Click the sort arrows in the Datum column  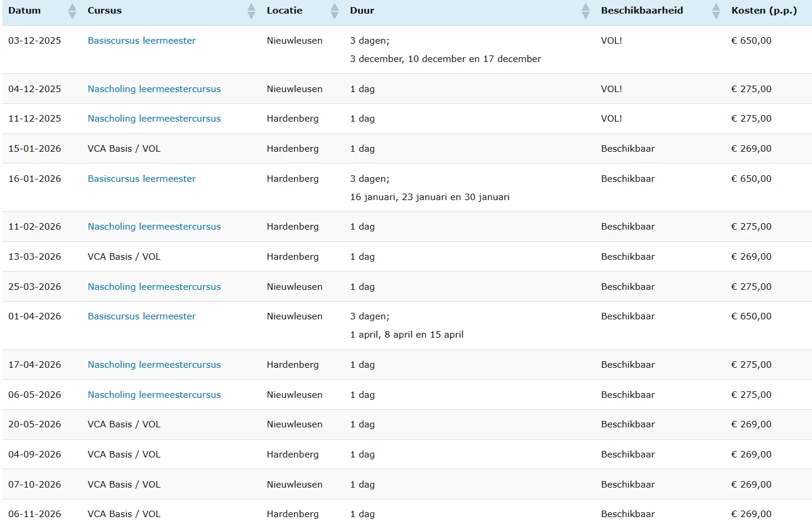pos(72,11)
